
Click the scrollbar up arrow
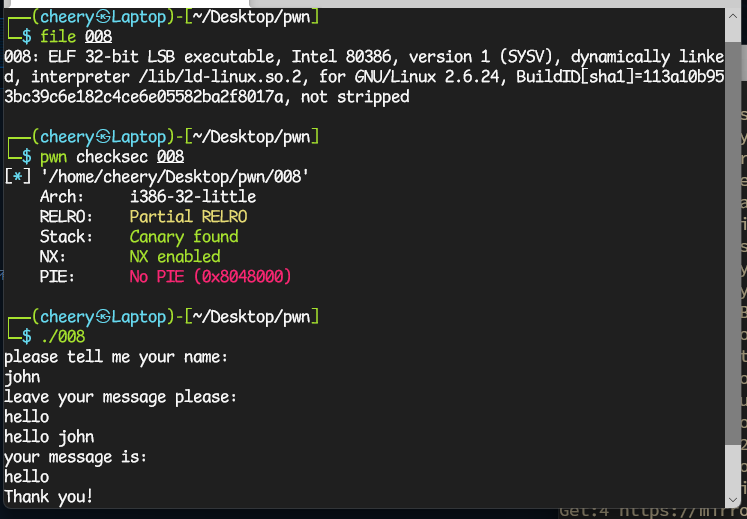733,16
